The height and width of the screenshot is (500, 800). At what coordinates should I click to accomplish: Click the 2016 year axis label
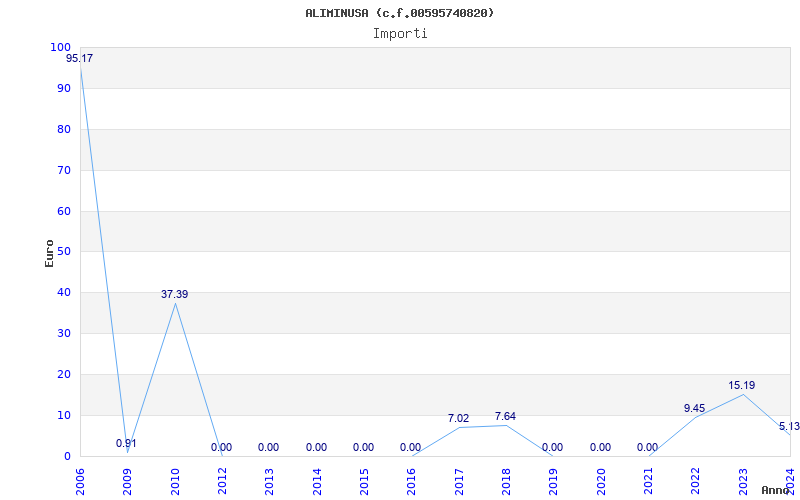412,482
